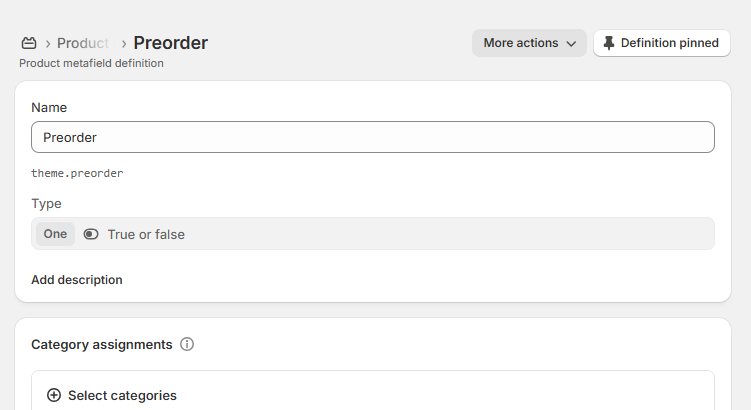Focus the Name input field

tap(373, 137)
